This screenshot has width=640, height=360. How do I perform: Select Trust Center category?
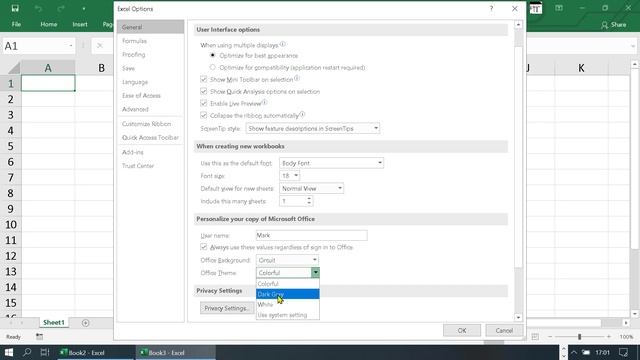click(150, 166)
